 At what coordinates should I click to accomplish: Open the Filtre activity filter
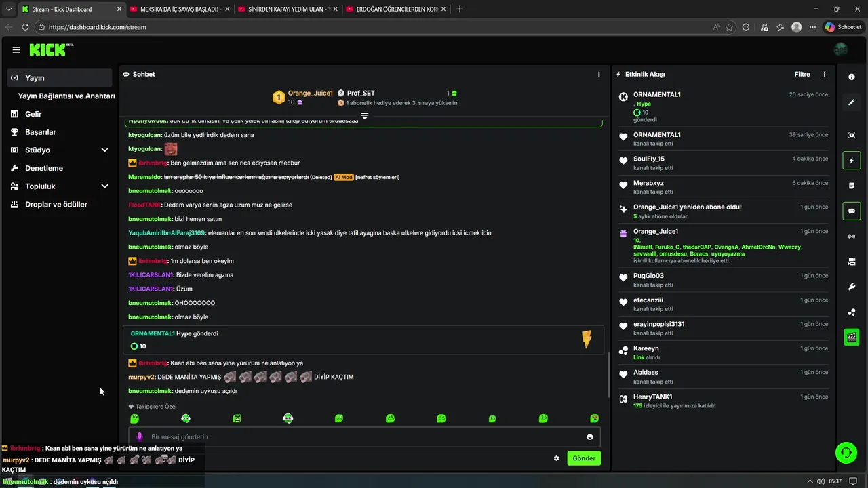(802, 74)
